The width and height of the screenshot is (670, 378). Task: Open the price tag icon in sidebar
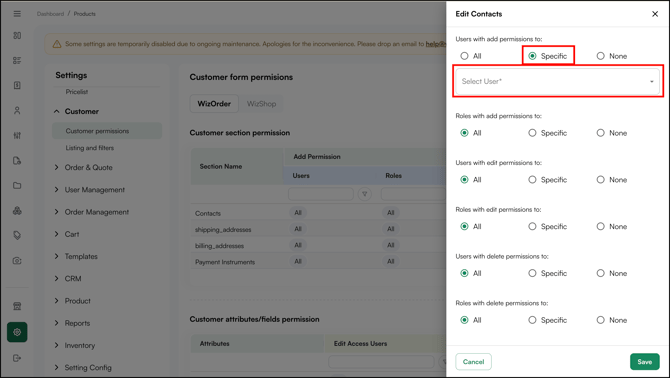pyautogui.click(x=17, y=235)
